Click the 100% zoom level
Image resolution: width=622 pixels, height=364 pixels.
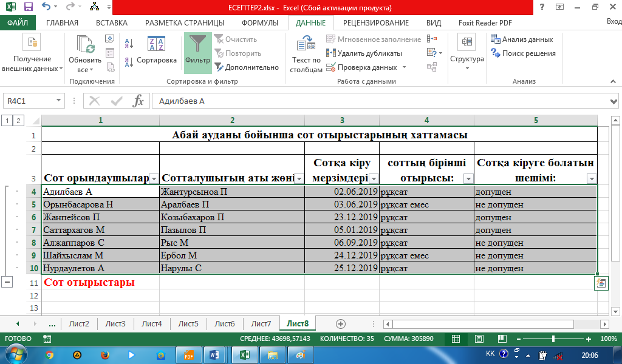click(x=609, y=339)
